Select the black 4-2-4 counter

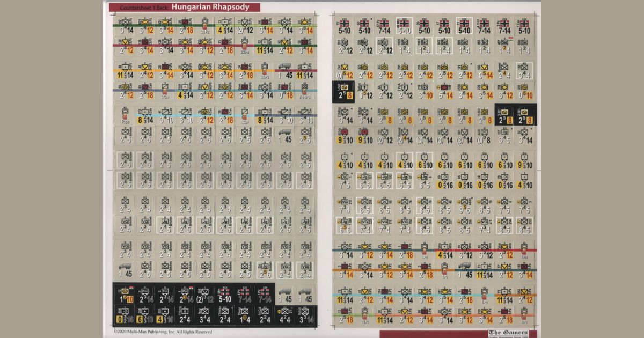click(284, 314)
